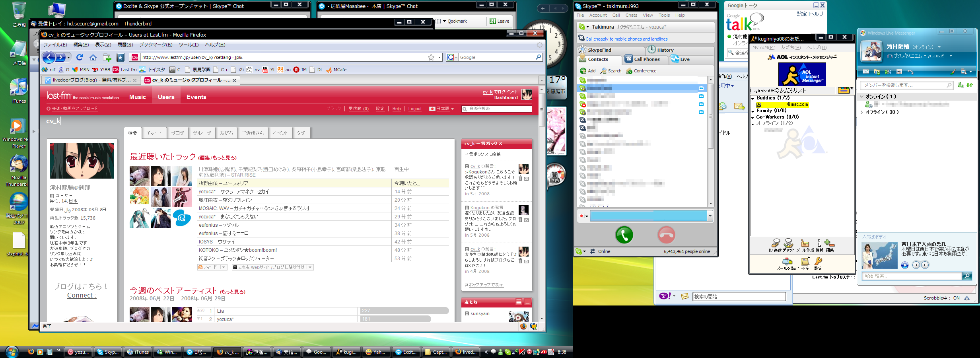Collapse the Co-Workers group in AIM
This screenshot has width=980, height=358.
(752, 117)
